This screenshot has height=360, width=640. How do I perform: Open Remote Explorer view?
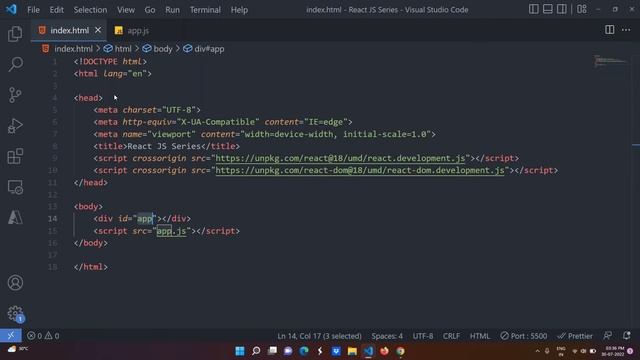tap(15, 187)
